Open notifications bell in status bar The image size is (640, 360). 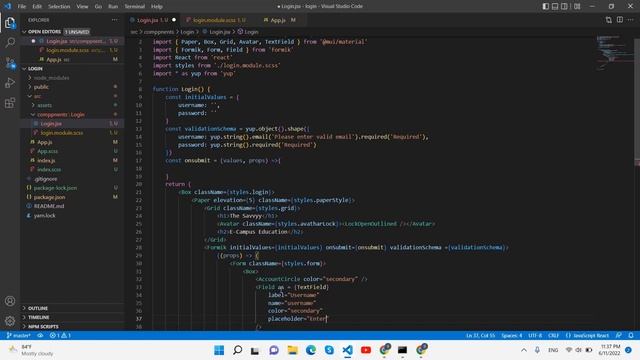[631, 336]
